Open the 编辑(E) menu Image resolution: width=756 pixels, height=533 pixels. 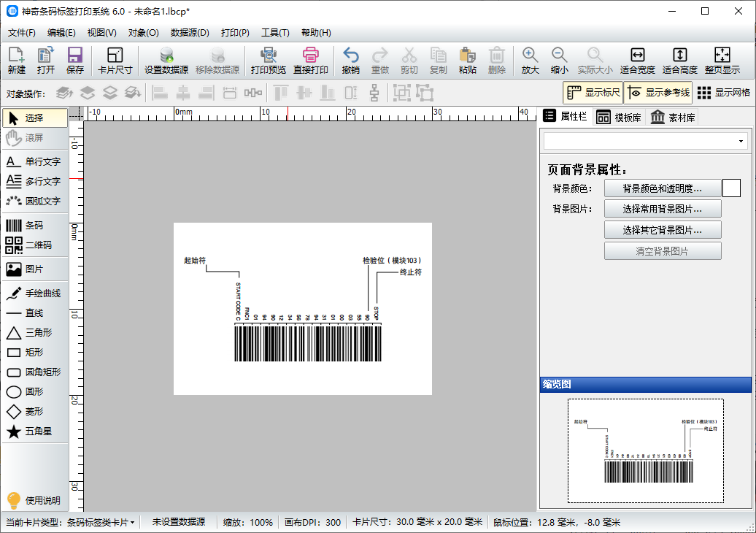coord(61,33)
